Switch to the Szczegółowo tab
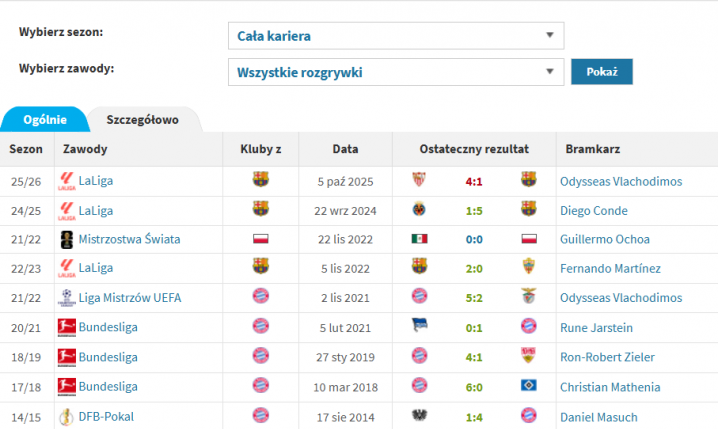 tap(142, 119)
